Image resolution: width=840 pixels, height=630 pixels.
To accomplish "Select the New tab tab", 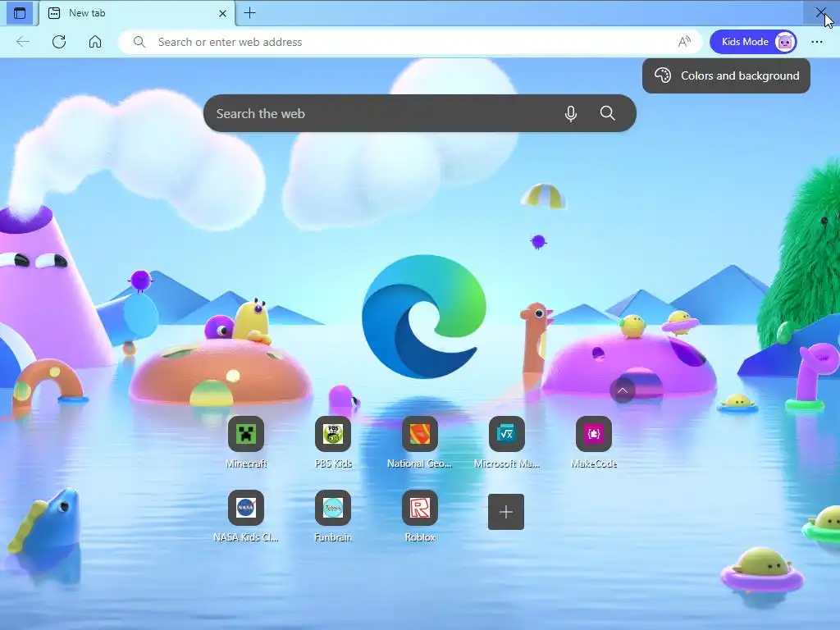I will tap(137, 13).
